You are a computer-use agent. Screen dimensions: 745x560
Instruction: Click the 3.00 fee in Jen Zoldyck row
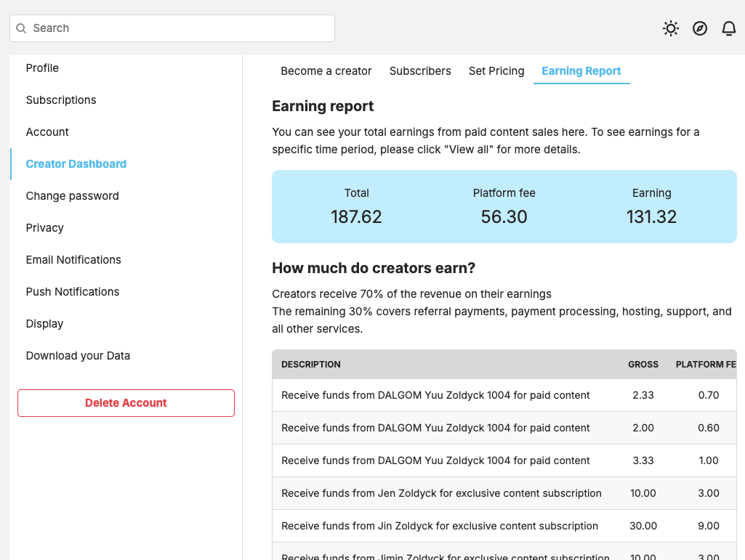coord(709,493)
